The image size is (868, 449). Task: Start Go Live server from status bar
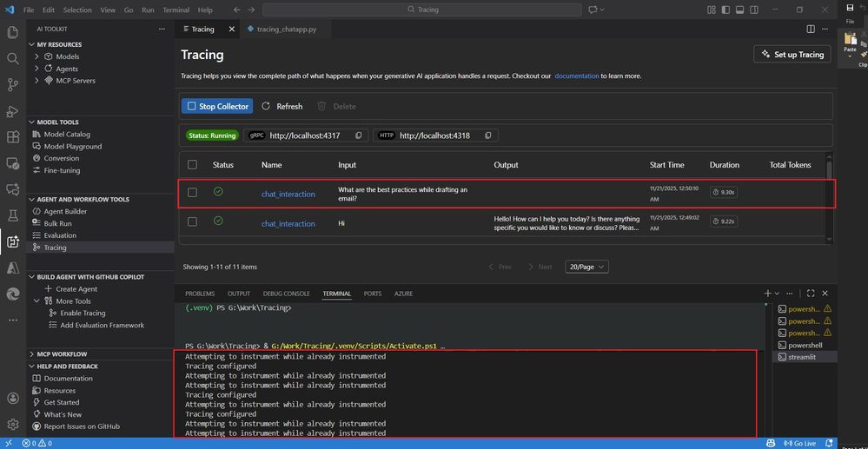click(800, 444)
